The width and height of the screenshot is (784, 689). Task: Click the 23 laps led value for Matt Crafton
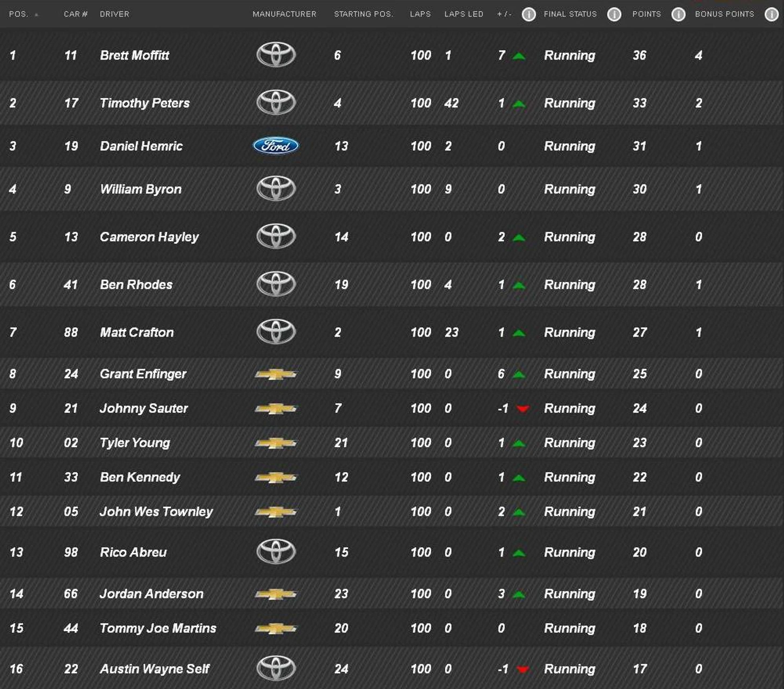(452, 332)
